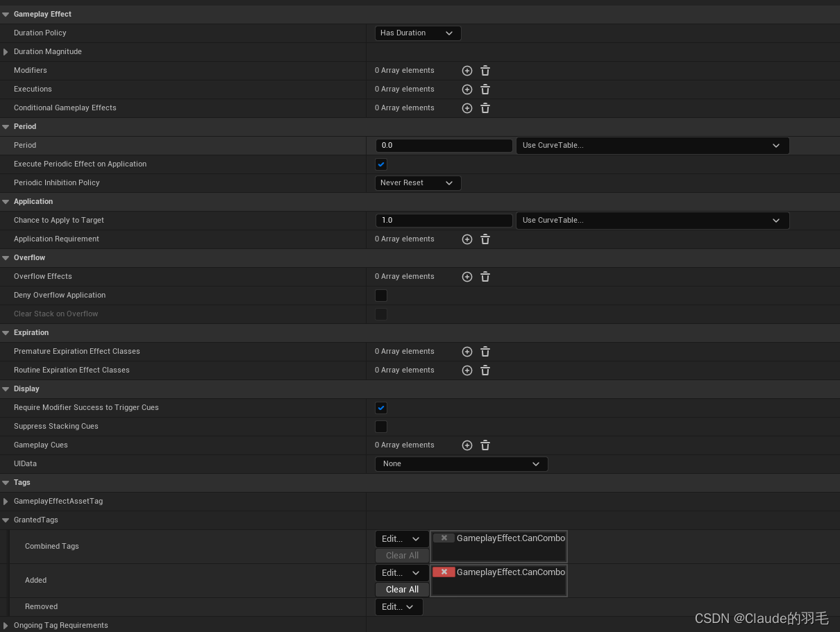Select Modifiers 0 Array elements text
The width and height of the screenshot is (840, 632).
405,71
